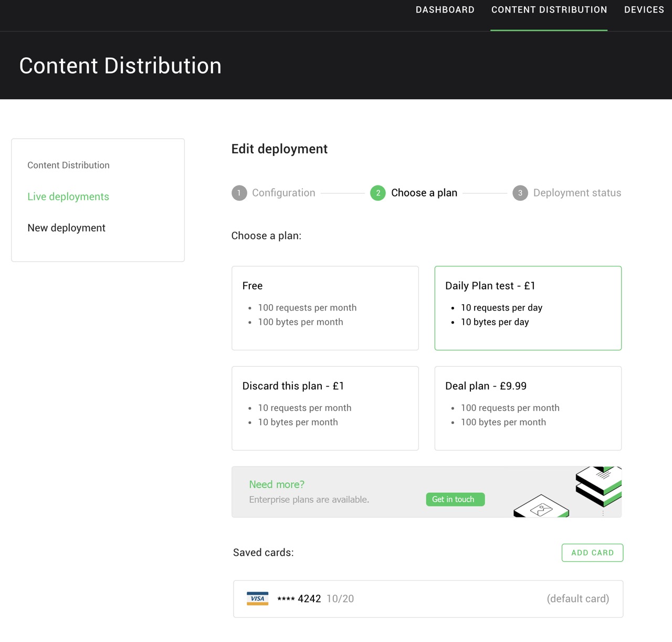Click the Need more? enterprise heading
Viewport: 672px width, 642px height.
tap(277, 484)
